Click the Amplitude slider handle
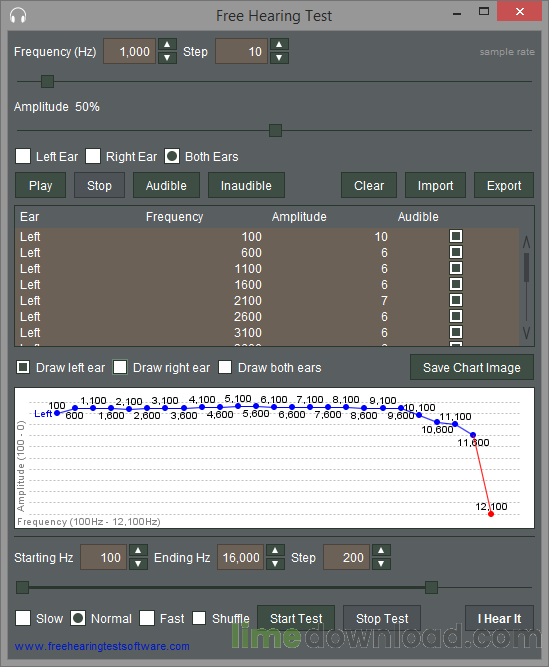This screenshot has width=549, height=667. click(276, 131)
